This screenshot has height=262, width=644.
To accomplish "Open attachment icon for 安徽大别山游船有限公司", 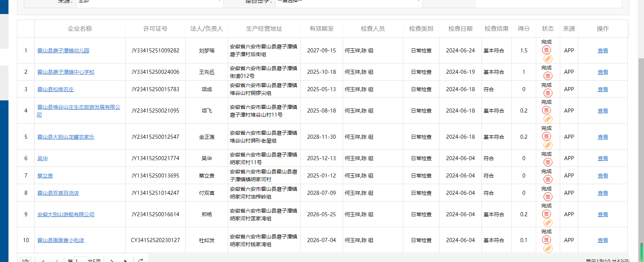I will click(548, 223).
